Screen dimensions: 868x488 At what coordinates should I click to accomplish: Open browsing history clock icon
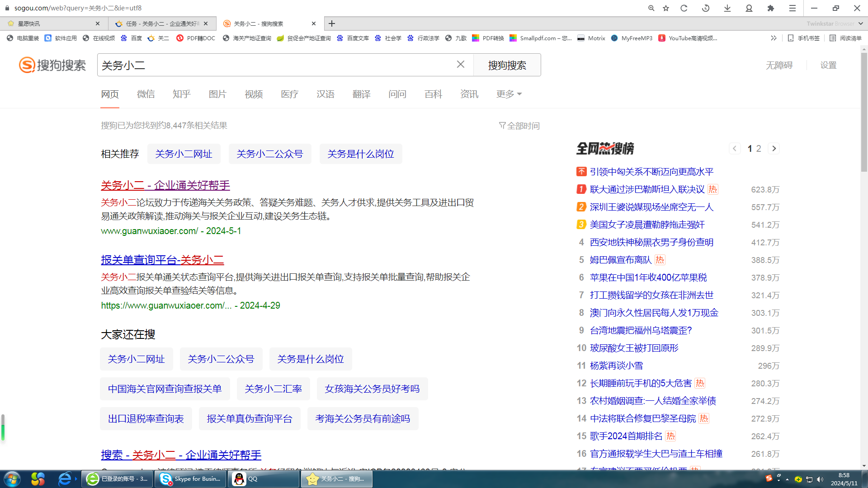pyautogui.click(x=706, y=8)
